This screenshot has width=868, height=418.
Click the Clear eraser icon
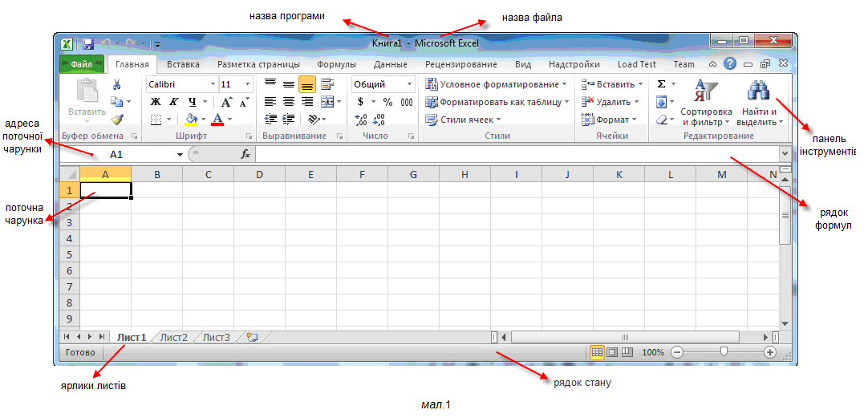coord(661,119)
